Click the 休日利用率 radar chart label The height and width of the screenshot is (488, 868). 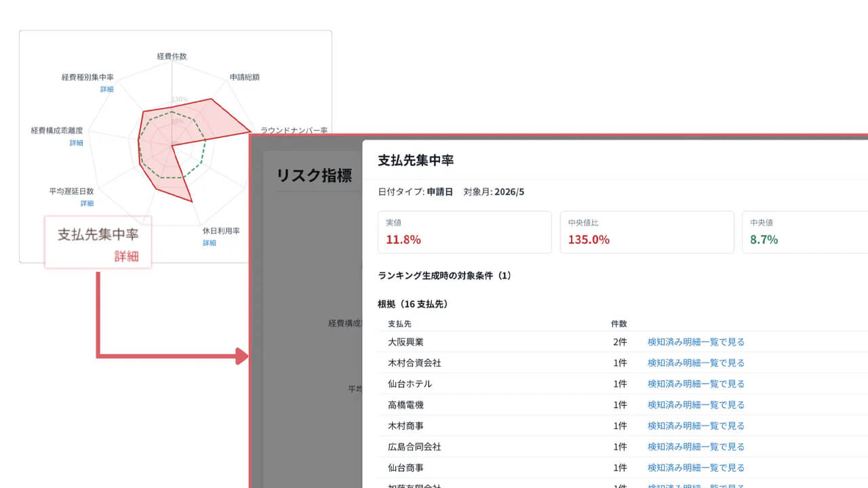click(221, 231)
